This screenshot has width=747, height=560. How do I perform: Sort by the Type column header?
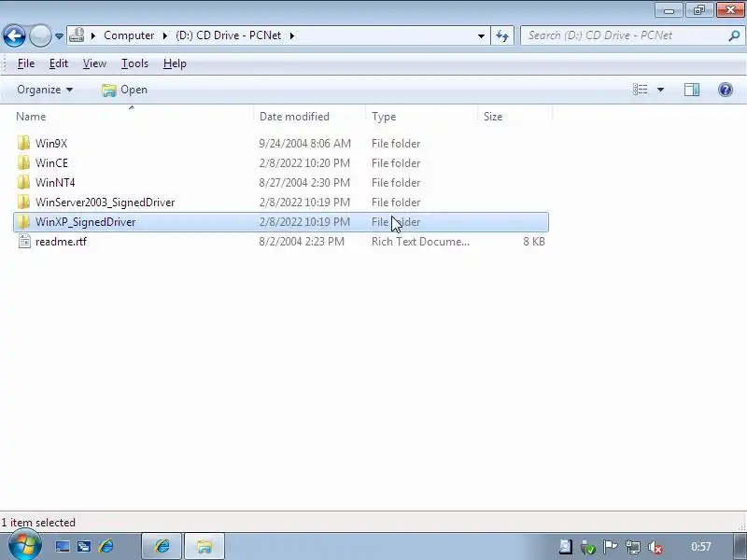(x=384, y=117)
